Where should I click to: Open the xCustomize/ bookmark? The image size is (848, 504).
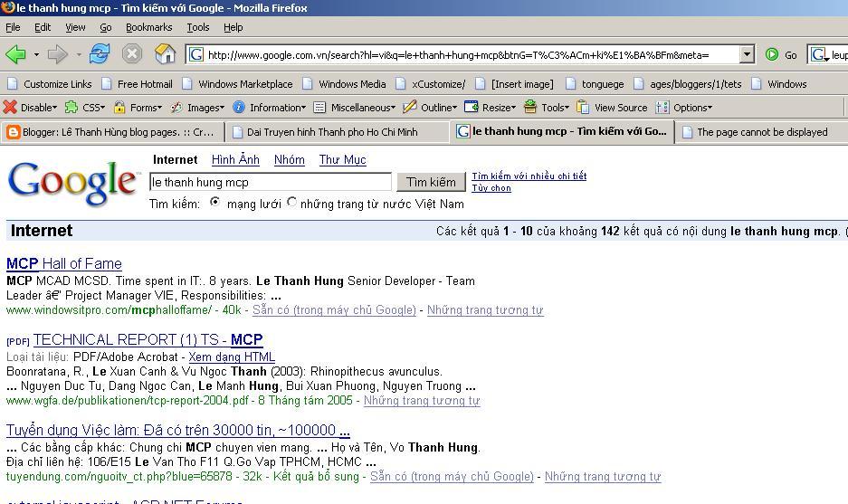[x=431, y=84]
